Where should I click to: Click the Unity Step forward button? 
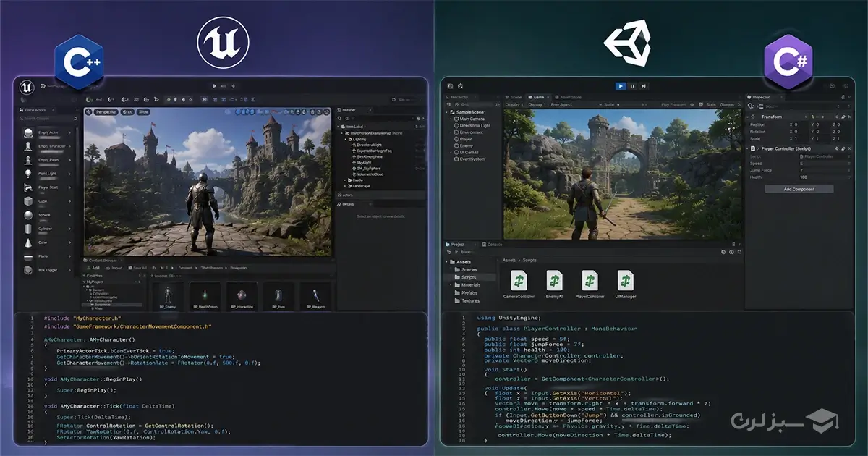click(x=644, y=85)
